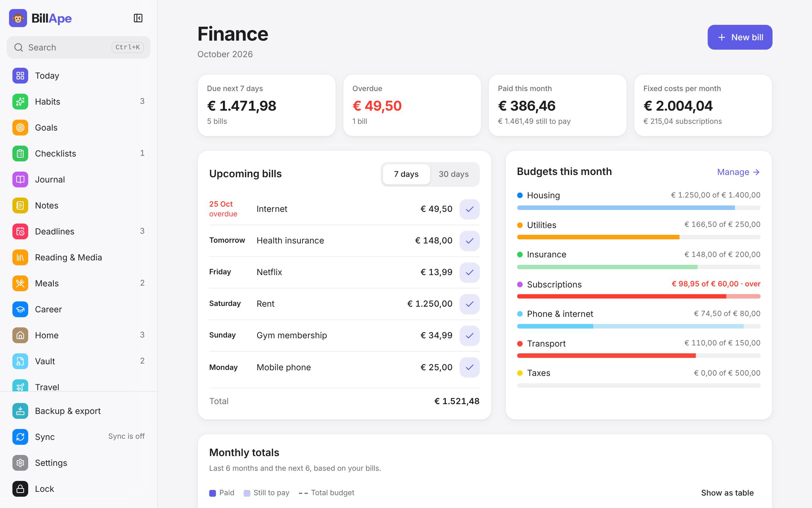The image size is (812, 508).
Task: Click the Subscriptions over-budget bar
Action: 639,297
